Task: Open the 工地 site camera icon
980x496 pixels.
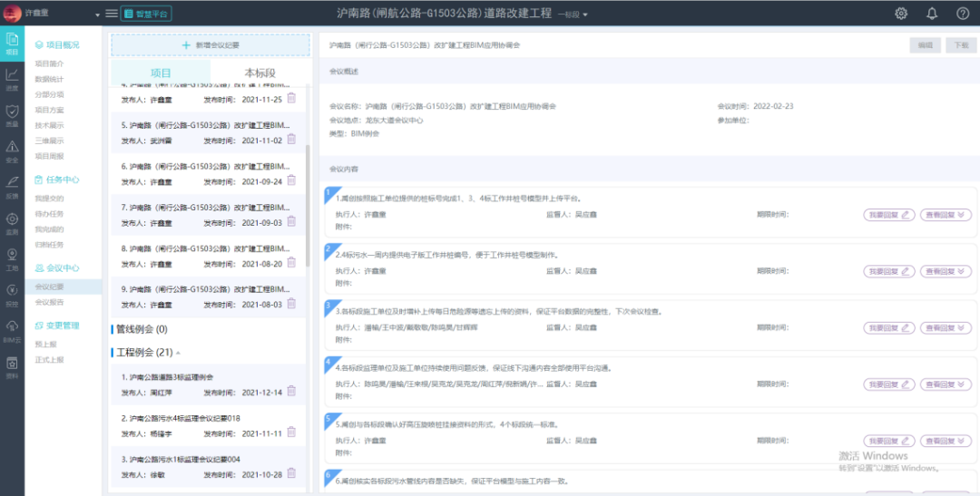Action: (12, 259)
